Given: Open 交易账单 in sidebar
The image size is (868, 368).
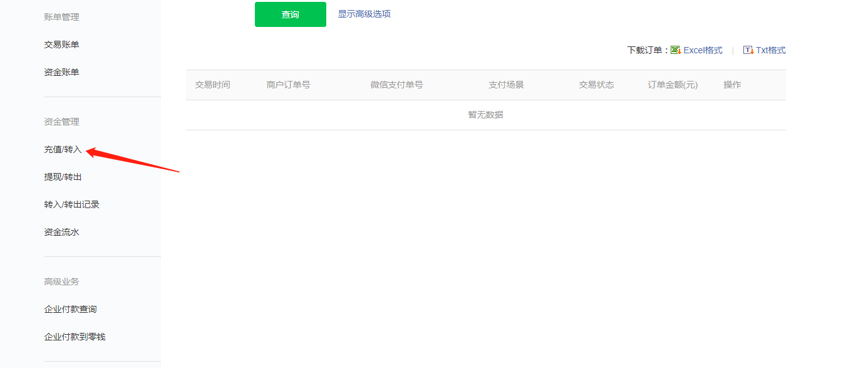Looking at the screenshot, I should coord(62,45).
